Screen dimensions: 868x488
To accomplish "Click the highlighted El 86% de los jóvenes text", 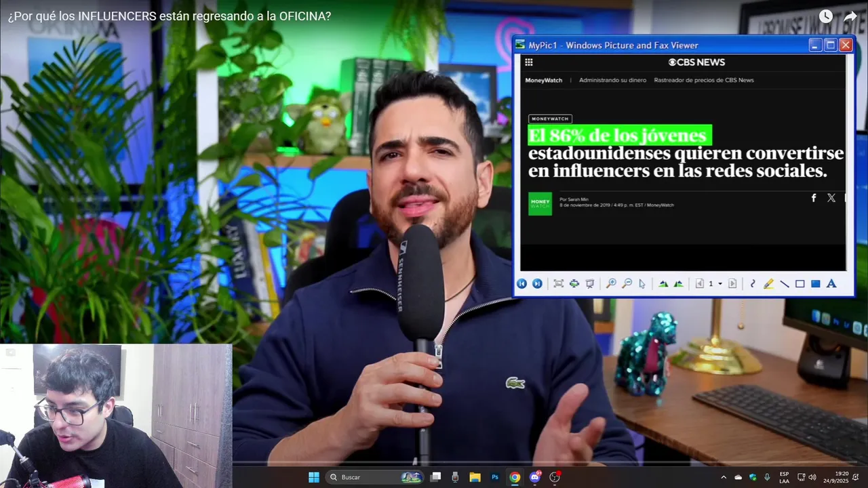I will (619, 135).
